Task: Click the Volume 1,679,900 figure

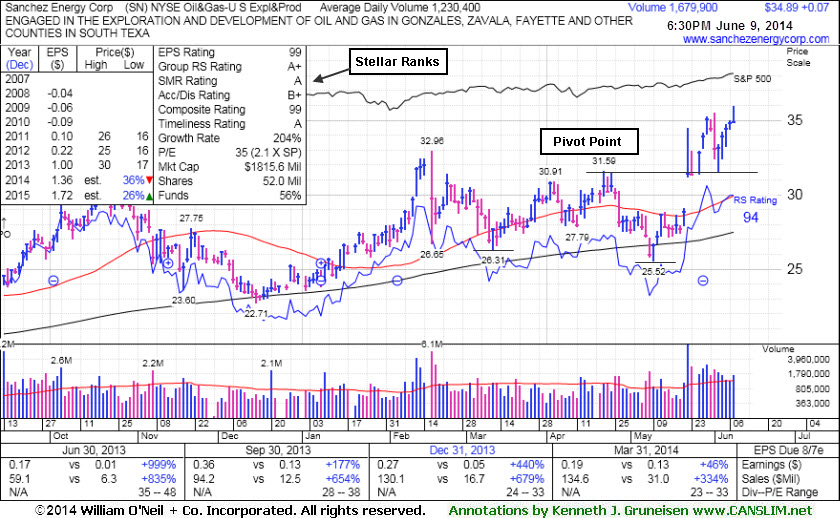Action: click(x=672, y=7)
